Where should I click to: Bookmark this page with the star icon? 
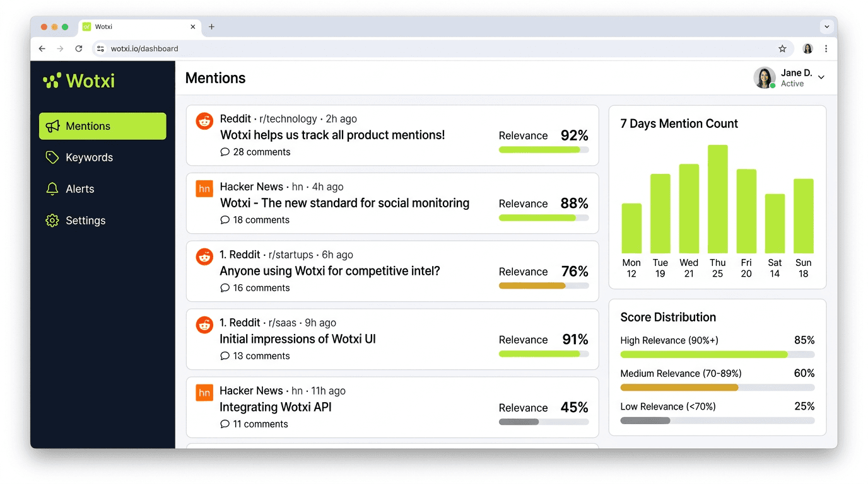[x=782, y=49]
